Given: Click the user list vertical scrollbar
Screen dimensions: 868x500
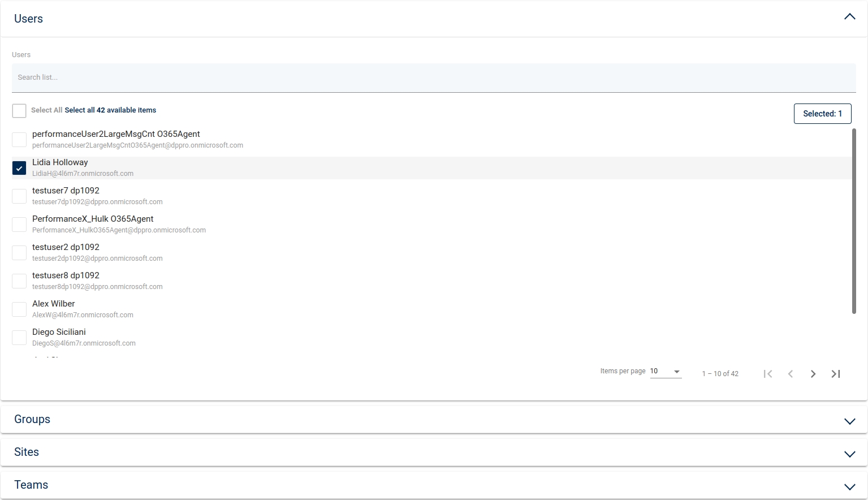Looking at the screenshot, I should click(x=854, y=221).
